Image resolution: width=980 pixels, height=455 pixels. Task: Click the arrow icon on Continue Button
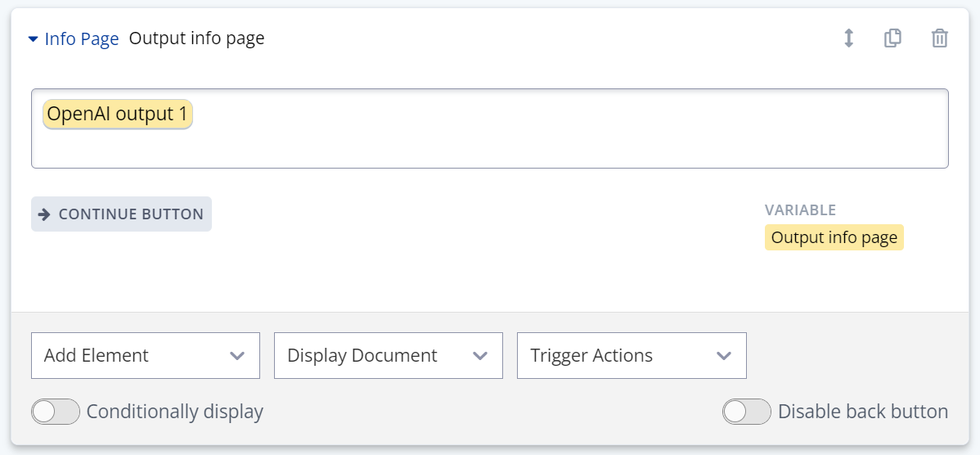(x=45, y=214)
